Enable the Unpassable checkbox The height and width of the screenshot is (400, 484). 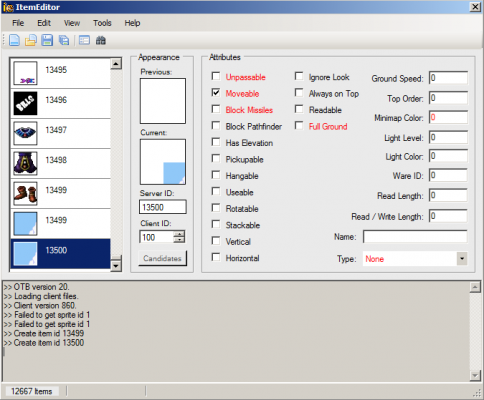pyautogui.click(x=216, y=76)
